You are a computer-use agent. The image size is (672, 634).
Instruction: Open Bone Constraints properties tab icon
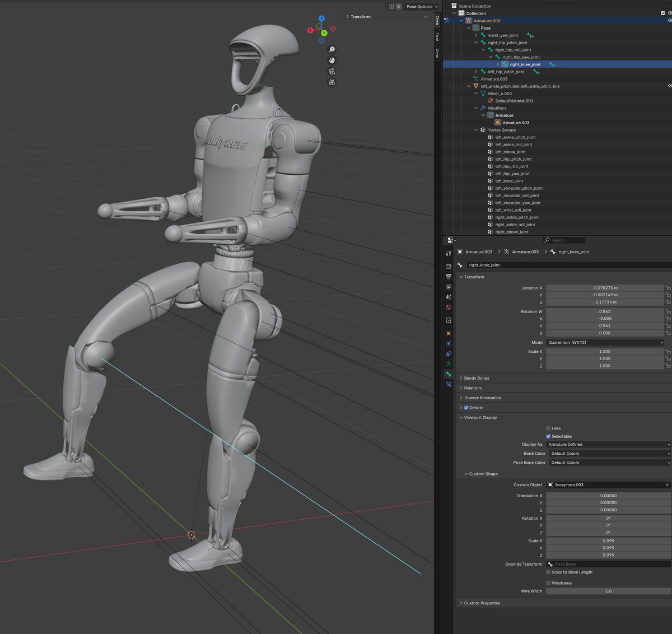click(x=449, y=385)
